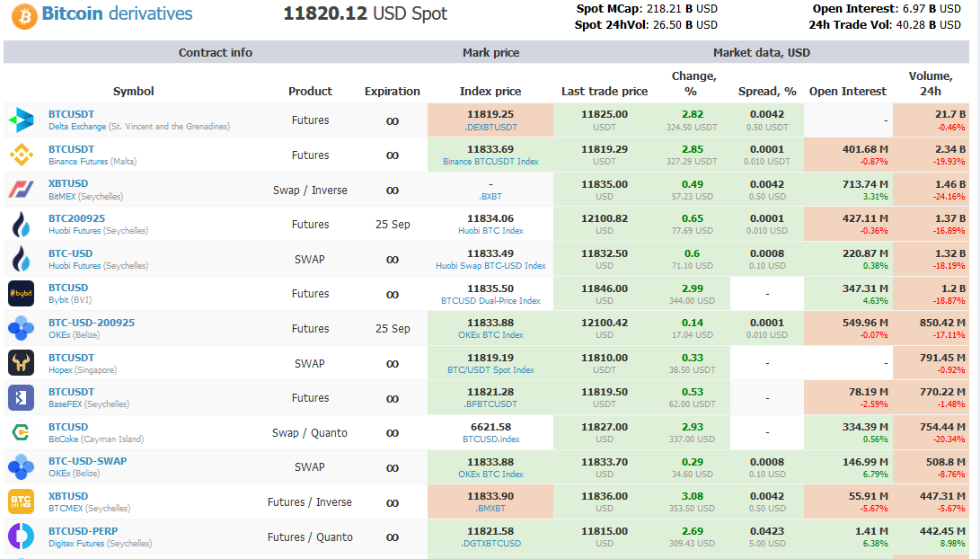Open the BTCUSD.index link
The width and height of the screenshot is (980, 559).
point(490,439)
